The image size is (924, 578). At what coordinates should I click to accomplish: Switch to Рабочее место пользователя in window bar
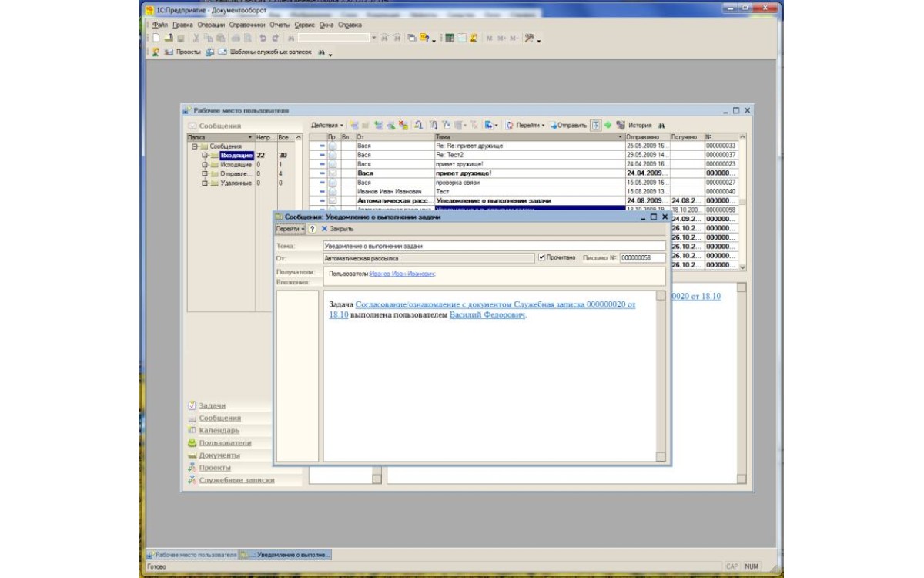[x=192, y=554]
